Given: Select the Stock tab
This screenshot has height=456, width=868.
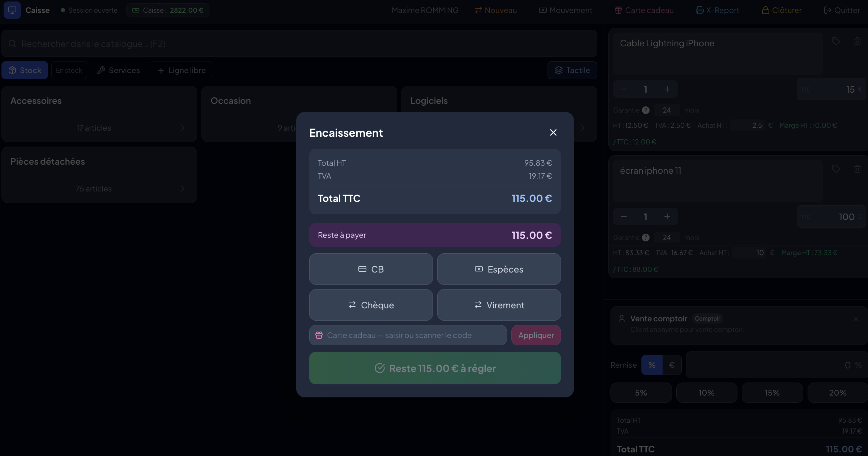Looking at the screenshot, I should [x=25, y=70].
